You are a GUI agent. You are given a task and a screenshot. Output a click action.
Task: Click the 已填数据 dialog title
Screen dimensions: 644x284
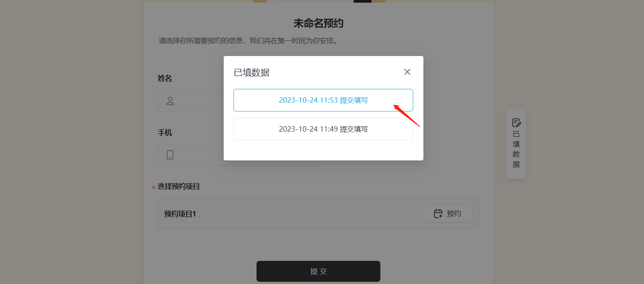(252, 72)
